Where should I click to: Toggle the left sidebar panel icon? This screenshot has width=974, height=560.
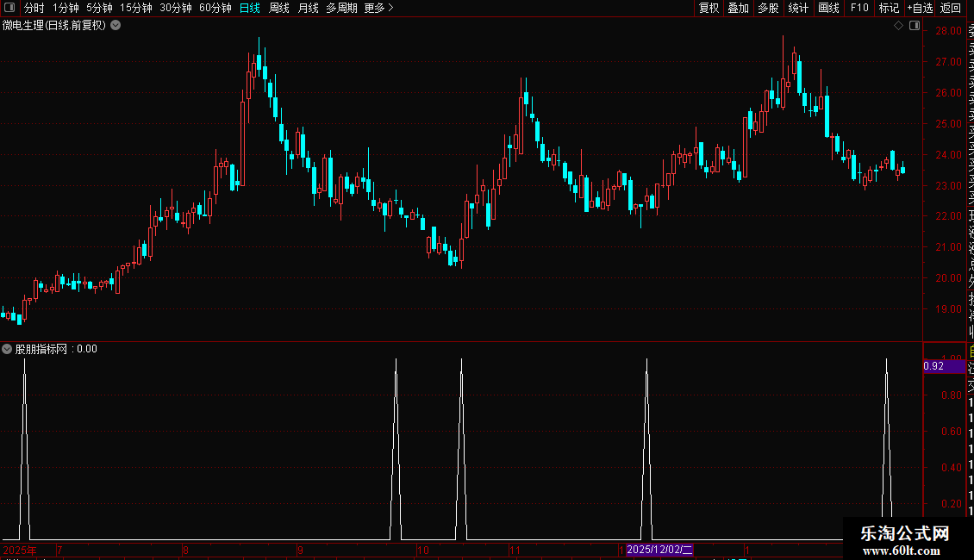9,8
